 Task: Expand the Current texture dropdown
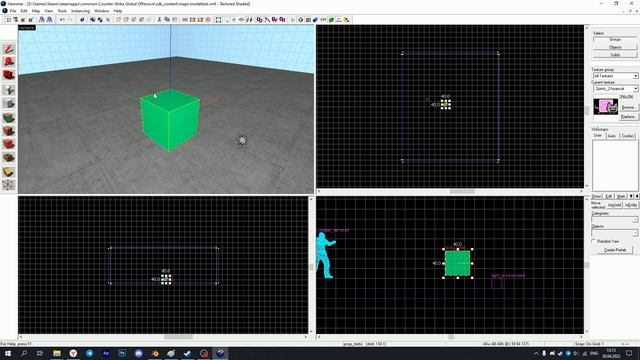point(636,89)
